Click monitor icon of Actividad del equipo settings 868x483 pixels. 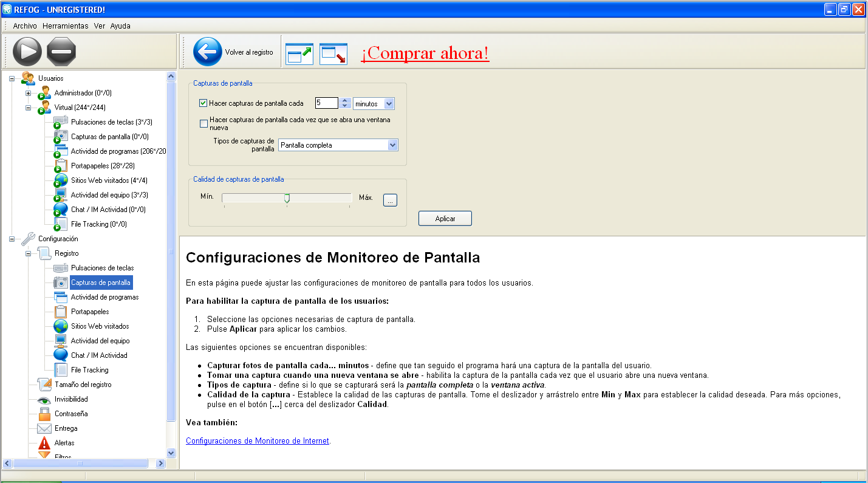[x=61, y=341]
